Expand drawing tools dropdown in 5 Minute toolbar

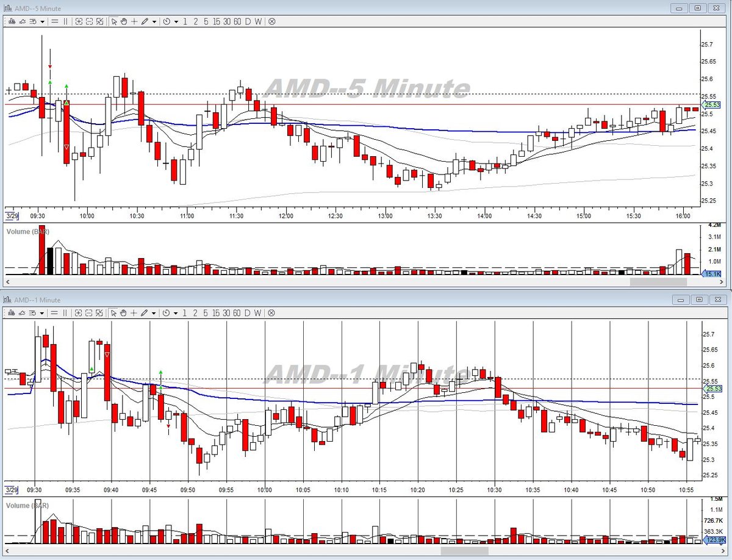pos(154,21)
